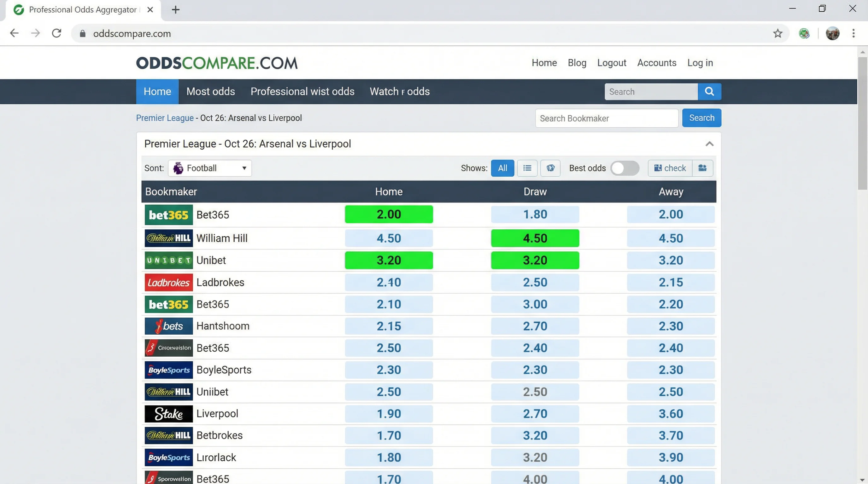
Task: Close the Professional Odds Aggregator tab
Action: point(150,9)
